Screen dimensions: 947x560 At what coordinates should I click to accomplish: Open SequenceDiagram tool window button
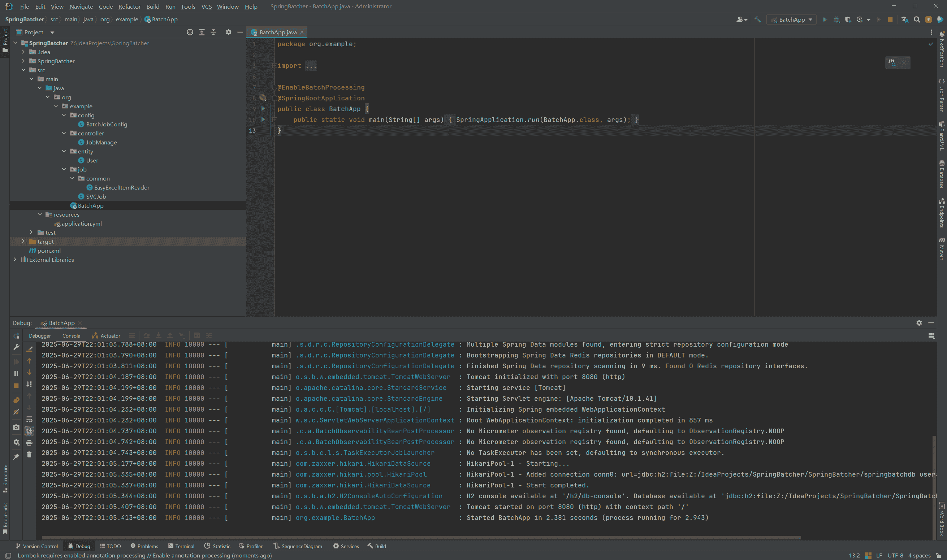click(x=297, y=546)
